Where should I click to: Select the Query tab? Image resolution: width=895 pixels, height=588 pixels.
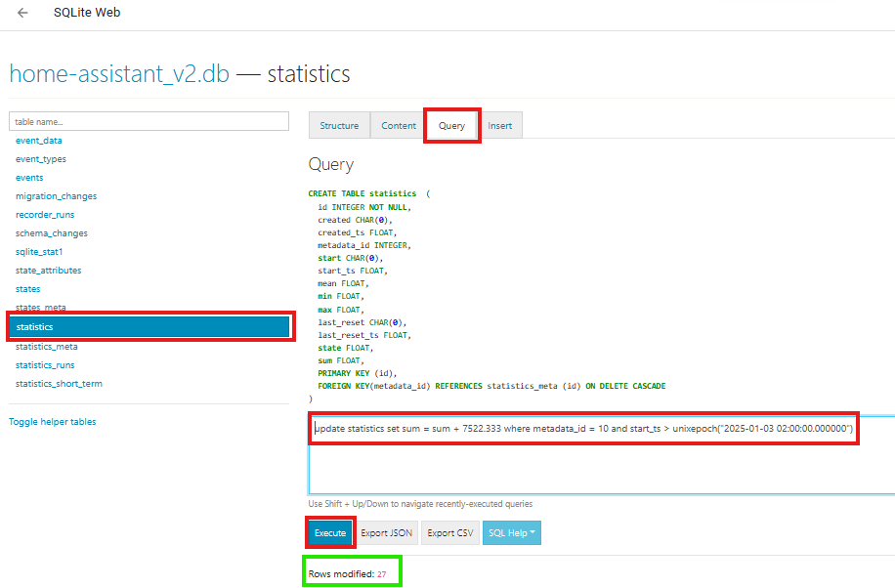pos(451,126)
